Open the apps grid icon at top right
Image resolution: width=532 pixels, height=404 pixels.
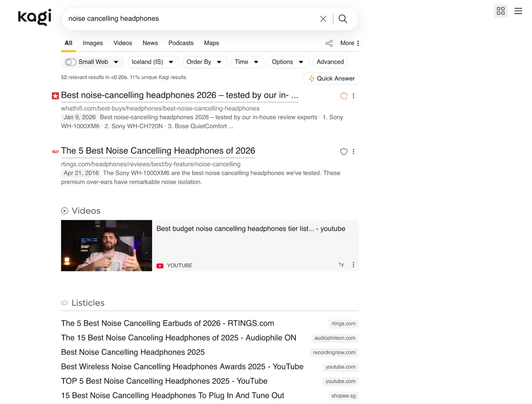coord(500,11)
